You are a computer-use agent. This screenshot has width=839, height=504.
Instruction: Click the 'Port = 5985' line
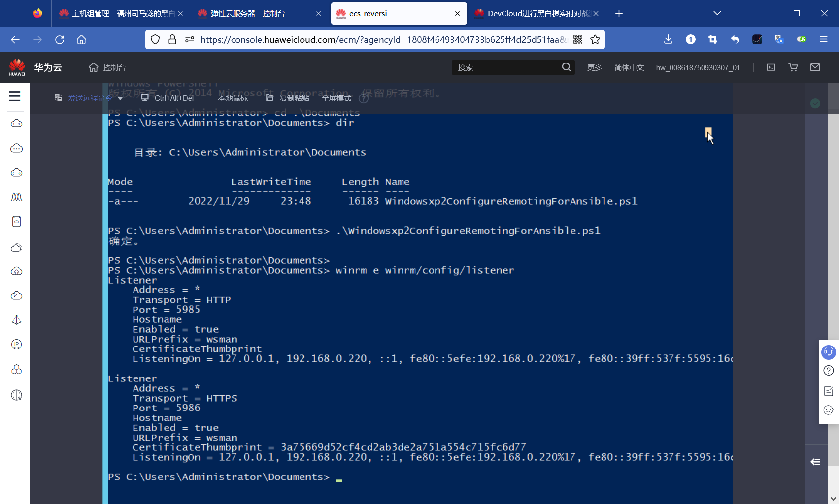coord(166,310)
